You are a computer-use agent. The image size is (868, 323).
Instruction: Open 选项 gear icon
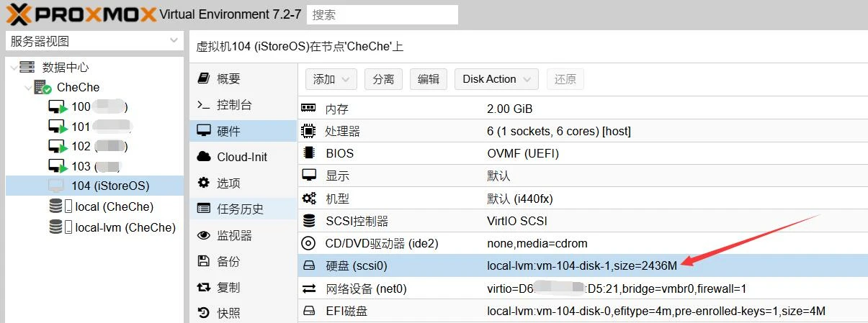(204, 183)
